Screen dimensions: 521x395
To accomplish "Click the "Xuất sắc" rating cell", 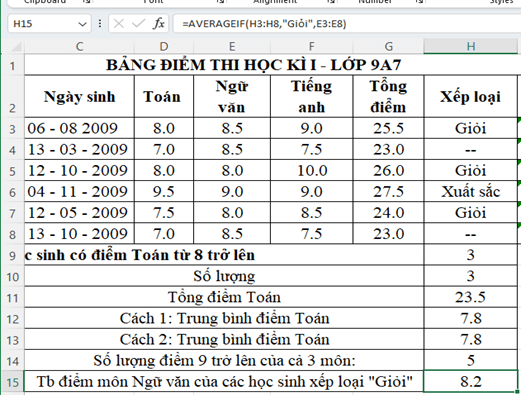I will [470, 192].
